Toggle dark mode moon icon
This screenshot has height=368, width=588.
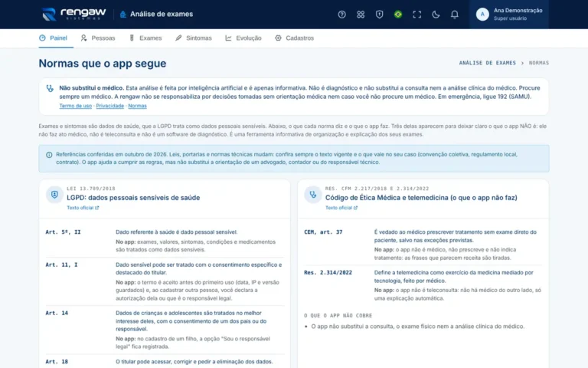pos(436,15)
